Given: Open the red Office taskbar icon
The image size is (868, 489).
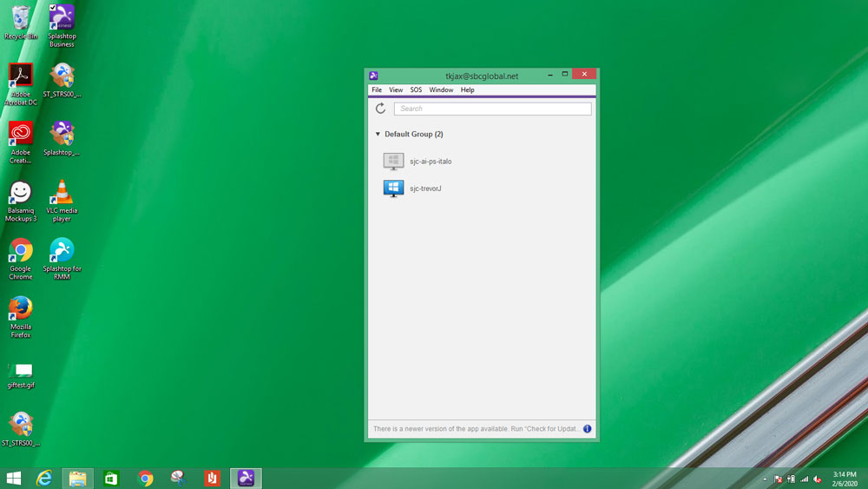Looking at the screenshot, I should [212, 478].
